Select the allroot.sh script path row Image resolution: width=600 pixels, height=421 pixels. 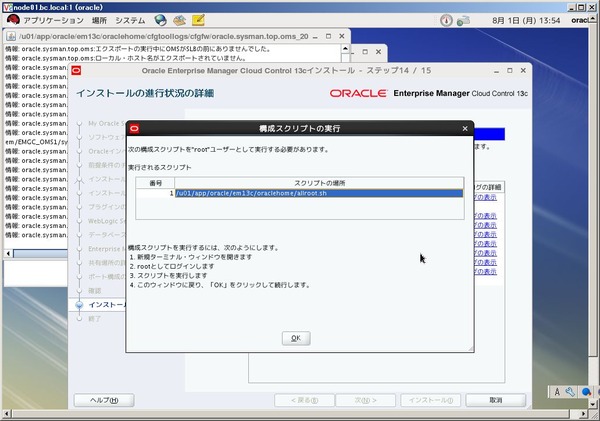tap(319, 193)
